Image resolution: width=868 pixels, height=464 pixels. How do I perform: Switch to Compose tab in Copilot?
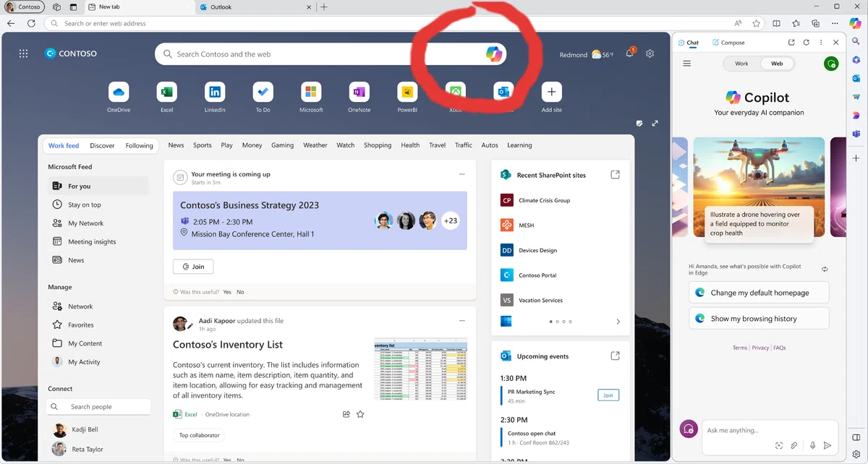click(x=728, y=43)
